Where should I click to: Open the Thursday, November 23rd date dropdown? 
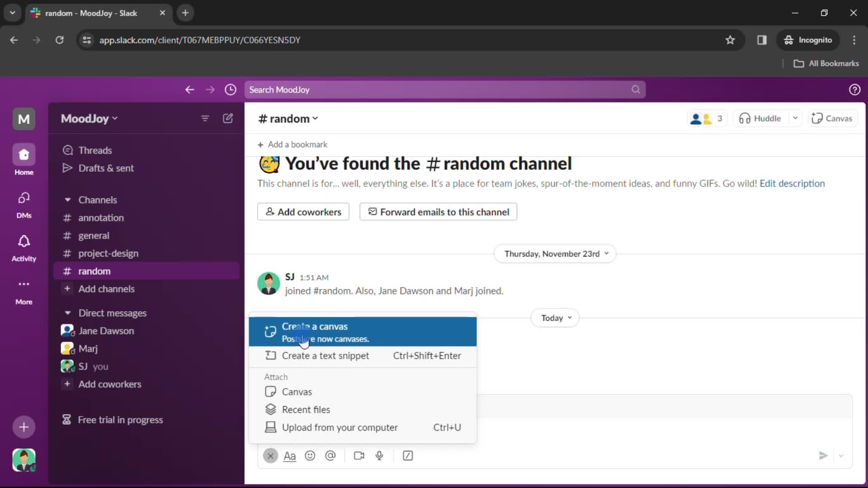coord(555,253)
